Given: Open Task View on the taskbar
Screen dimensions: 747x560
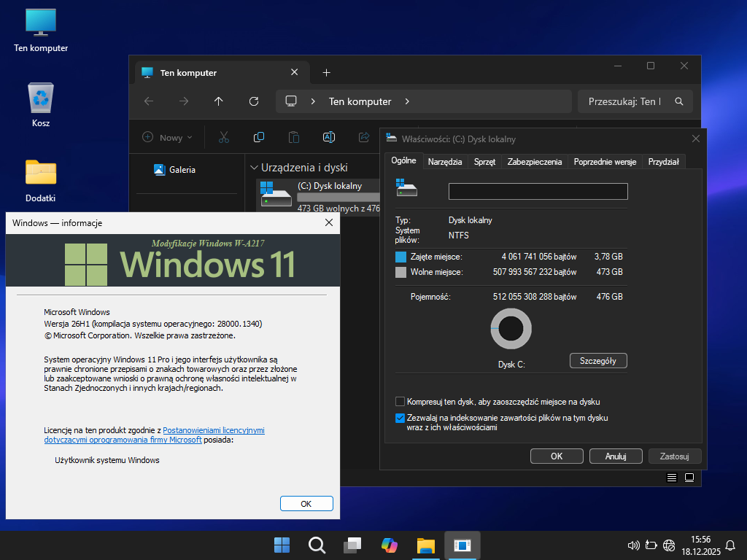Looking at the screenshot, I should point(353,545).
